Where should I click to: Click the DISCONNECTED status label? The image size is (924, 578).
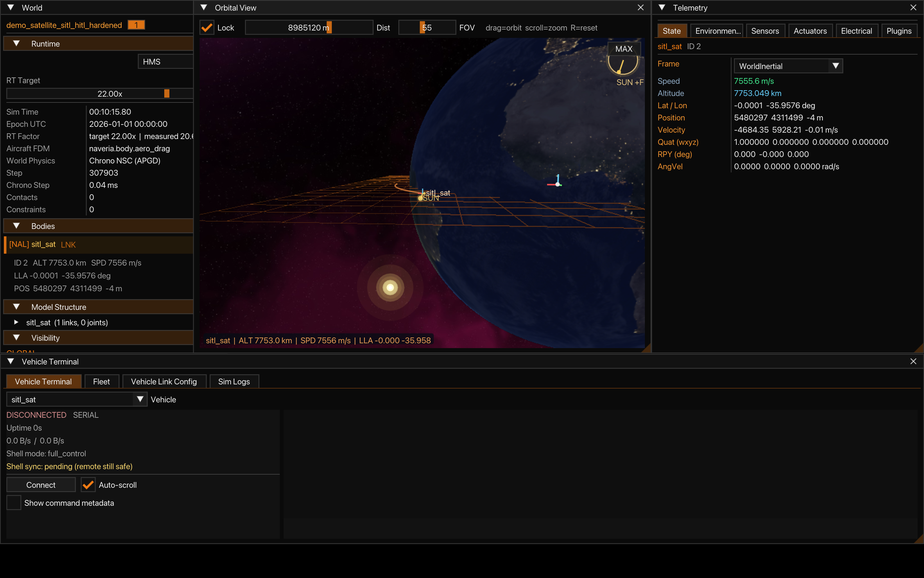[x=36, y=415]
